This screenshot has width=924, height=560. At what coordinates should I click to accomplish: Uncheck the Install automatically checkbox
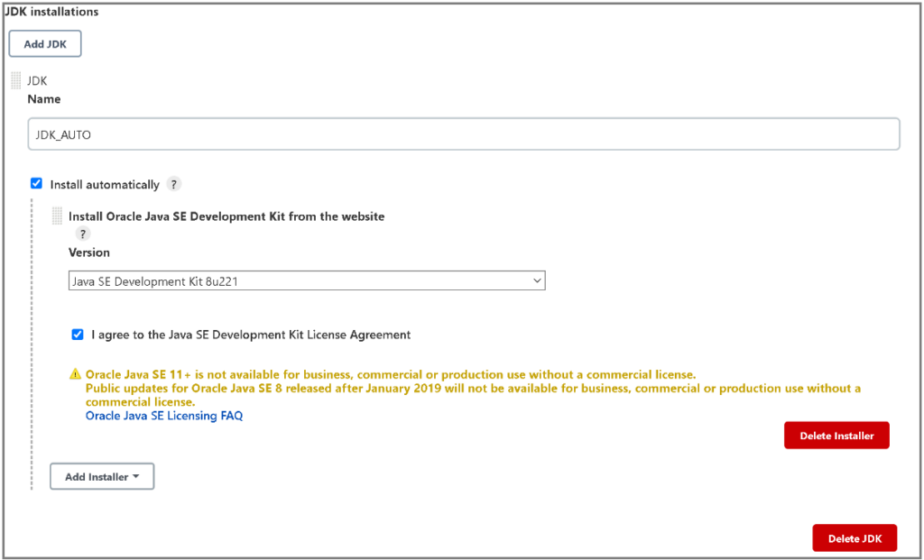(36, 183)
